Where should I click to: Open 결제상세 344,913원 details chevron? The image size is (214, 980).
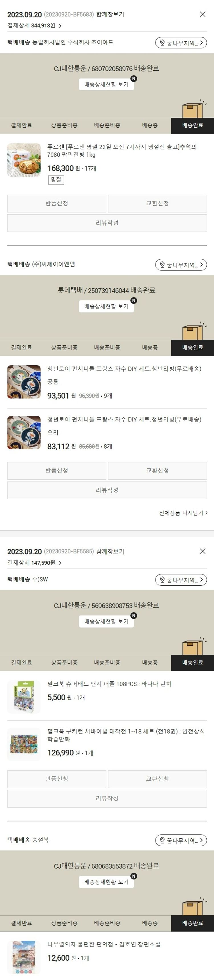click(60, 26)
